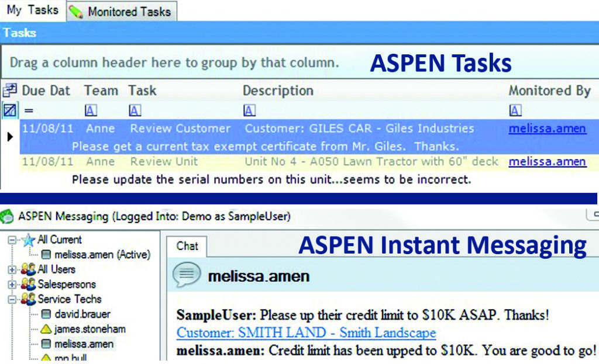This screenshot has width=599, height=364.
Task: Click the row selection arrow on the first task row
Action: 10,136
